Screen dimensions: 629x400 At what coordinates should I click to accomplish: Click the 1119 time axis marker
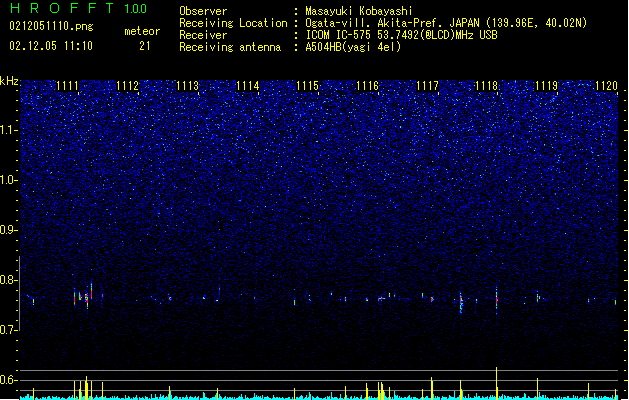point(547,86)
